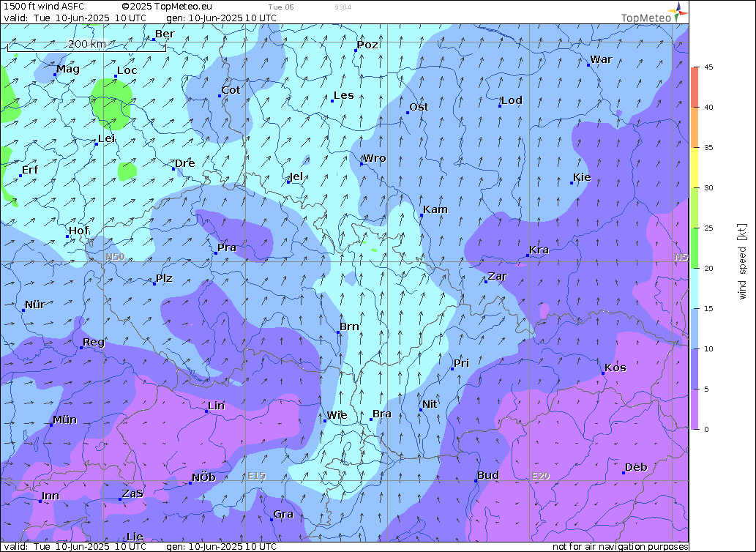Click the TopMeteo compass star logo

click(x=679, y=11)
